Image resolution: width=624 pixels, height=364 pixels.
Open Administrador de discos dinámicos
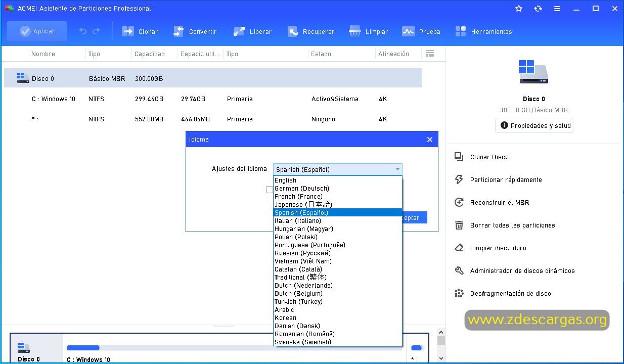(514, 271)
